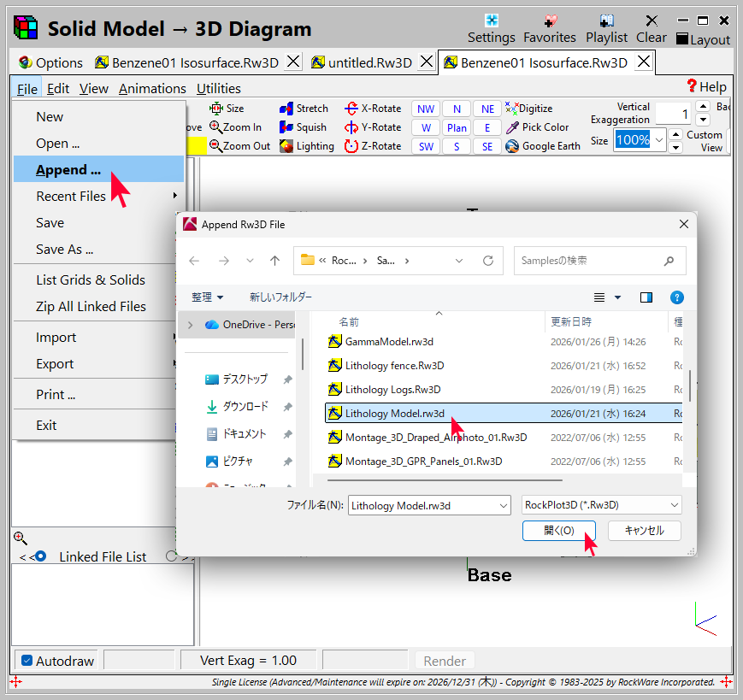Select the Stretch tool icon
Screen dimensions: 743x700
coord(286,109)
